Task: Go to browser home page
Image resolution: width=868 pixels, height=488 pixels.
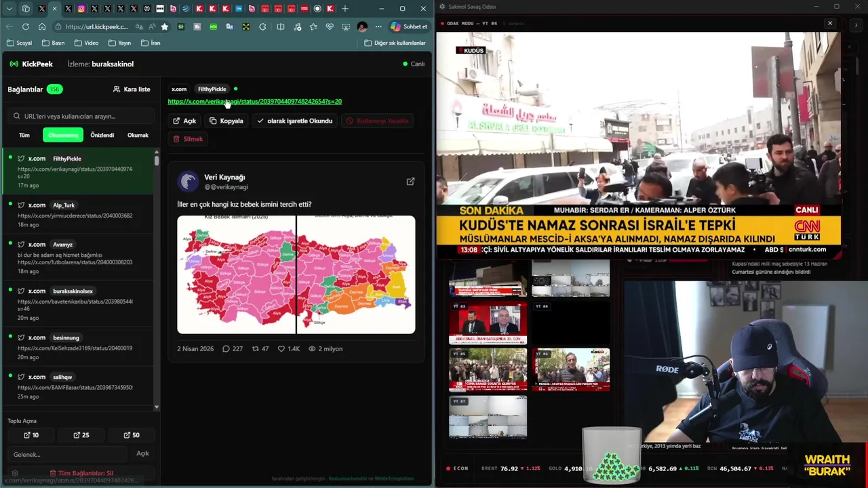Action: point(42,26)
